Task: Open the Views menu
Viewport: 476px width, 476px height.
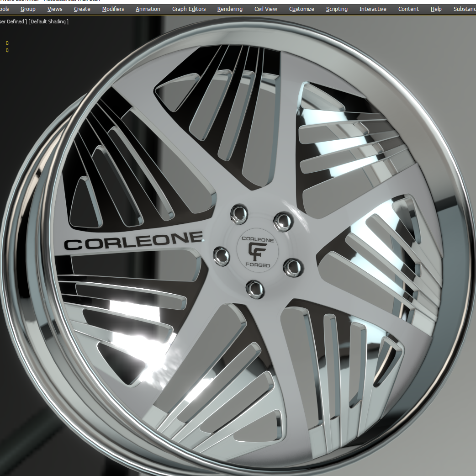Action: point(55,9)
